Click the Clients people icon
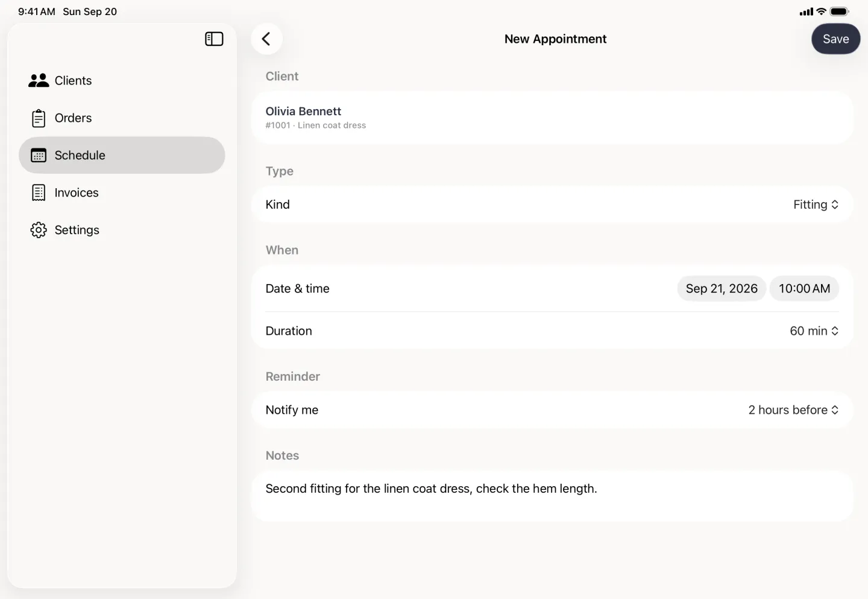The image size is (868, 599). (39, 81)
